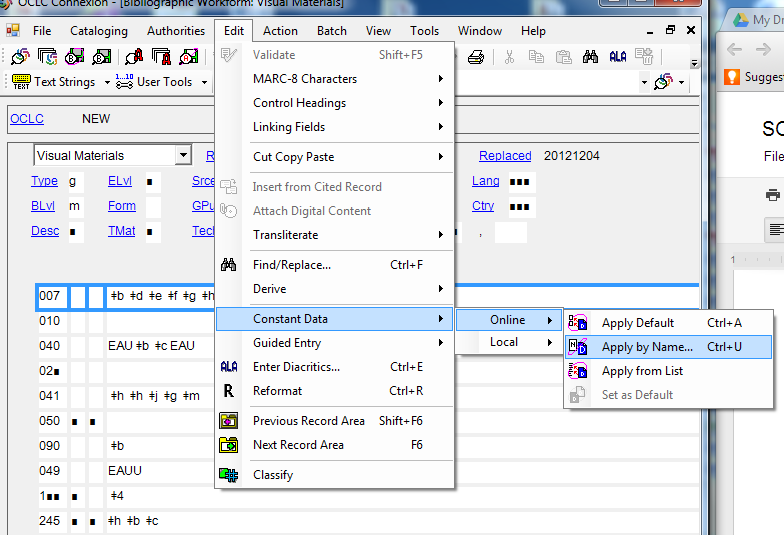Click the TMat fixed field link
Screen dimensions: 784x535
coord(122,230)
